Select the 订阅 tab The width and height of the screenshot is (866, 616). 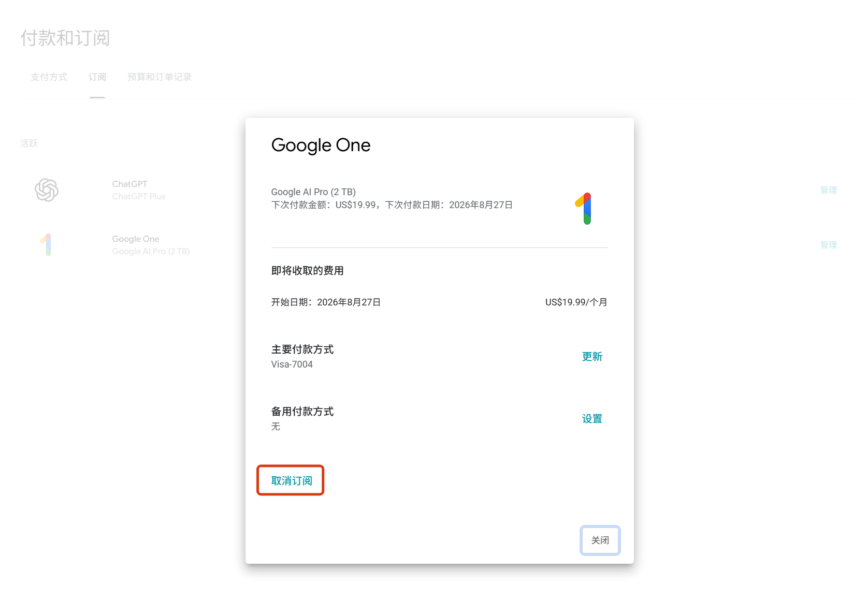click(x=97, y=77)
